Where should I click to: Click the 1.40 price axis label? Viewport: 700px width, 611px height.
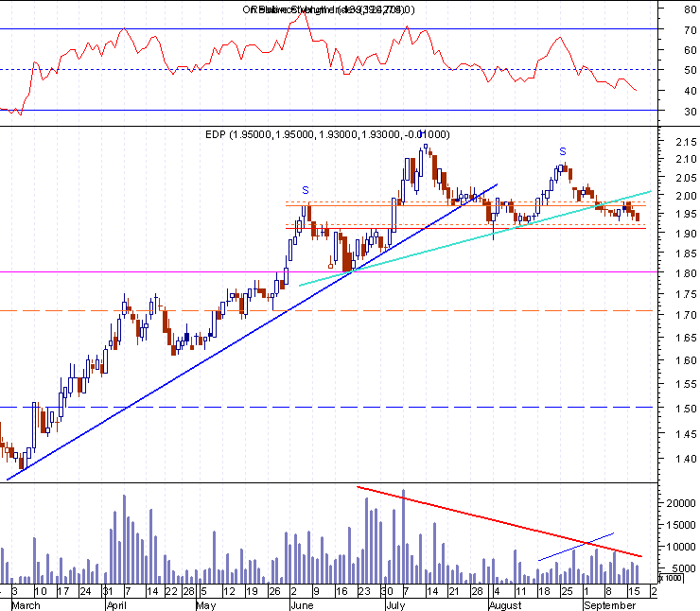[686, 459]
